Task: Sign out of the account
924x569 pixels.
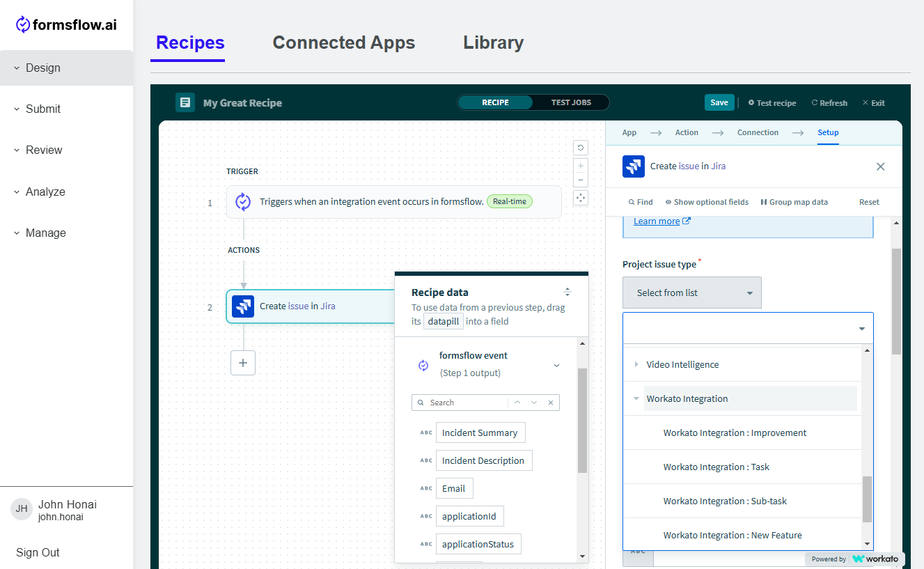Action: (x=38, y=552)
